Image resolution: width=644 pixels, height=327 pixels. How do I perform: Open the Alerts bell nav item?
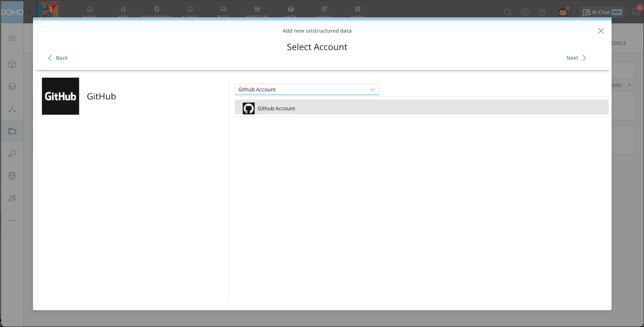point(190,12)
